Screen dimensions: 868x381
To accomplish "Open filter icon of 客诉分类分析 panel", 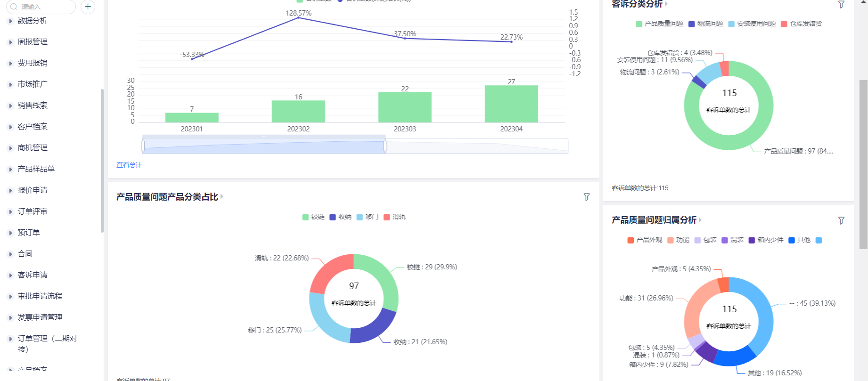I will 841,4.
